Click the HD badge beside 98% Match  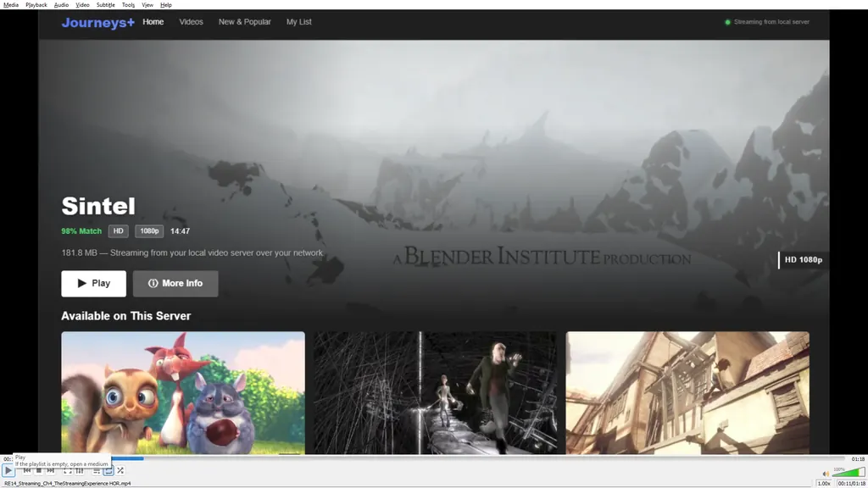coord(119,231)
